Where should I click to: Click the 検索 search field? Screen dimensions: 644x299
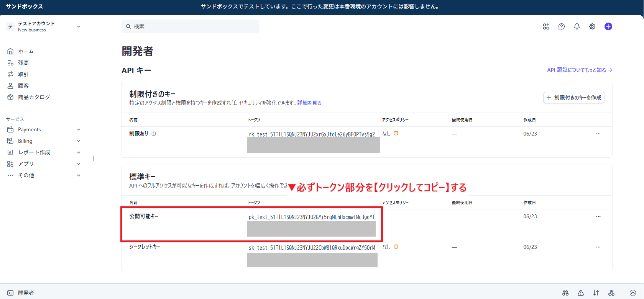191,26
